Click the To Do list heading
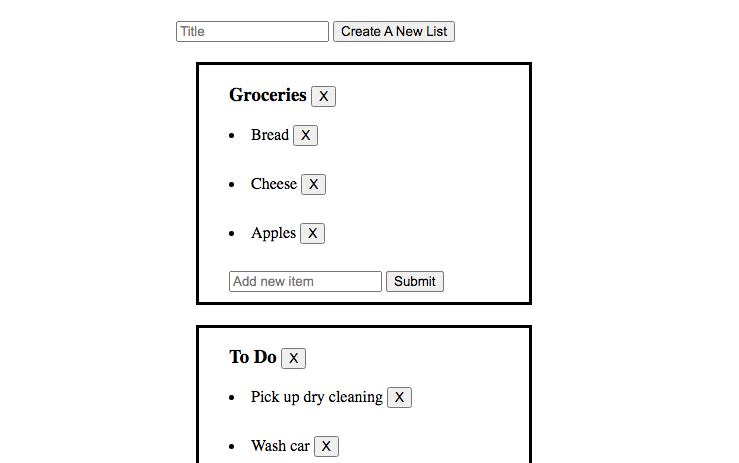 (x=252, y=357)
